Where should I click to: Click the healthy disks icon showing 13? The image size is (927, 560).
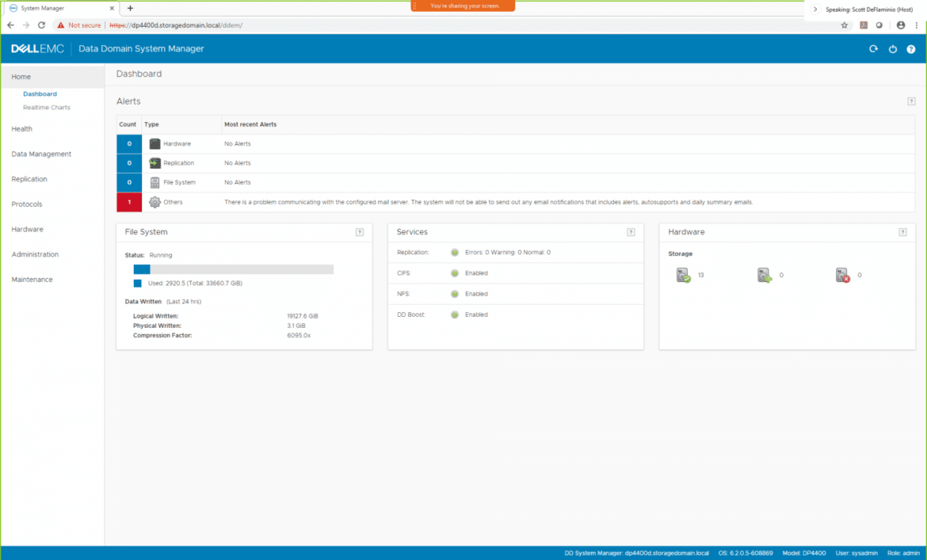pos(684,276)
